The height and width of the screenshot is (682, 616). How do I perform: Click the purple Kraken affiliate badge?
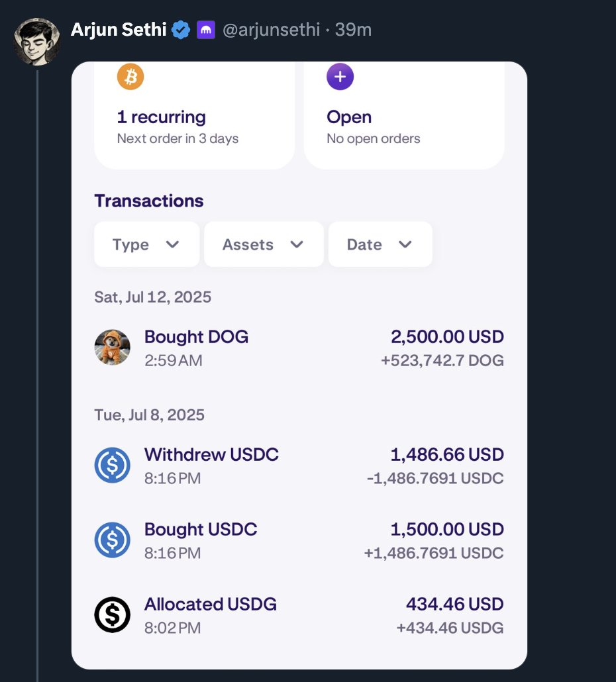tap(206, 30)
